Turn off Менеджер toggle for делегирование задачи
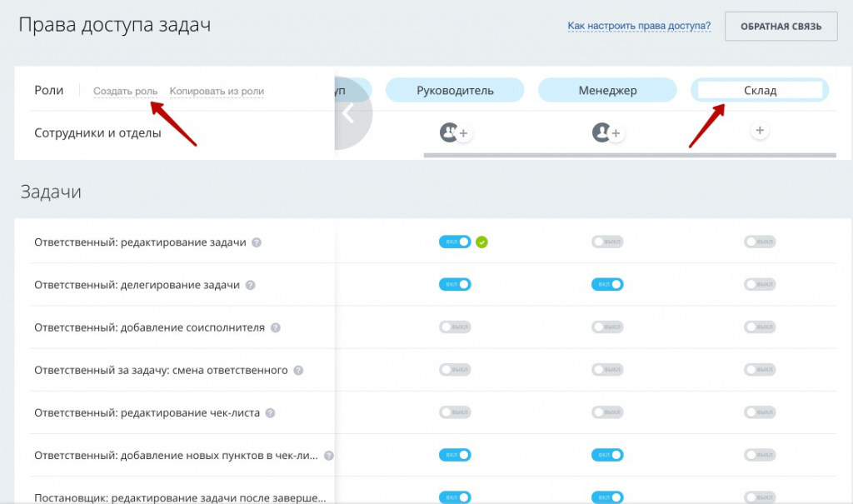The width and height of the screenshot is (853, 504). click(x=607, y=285)
